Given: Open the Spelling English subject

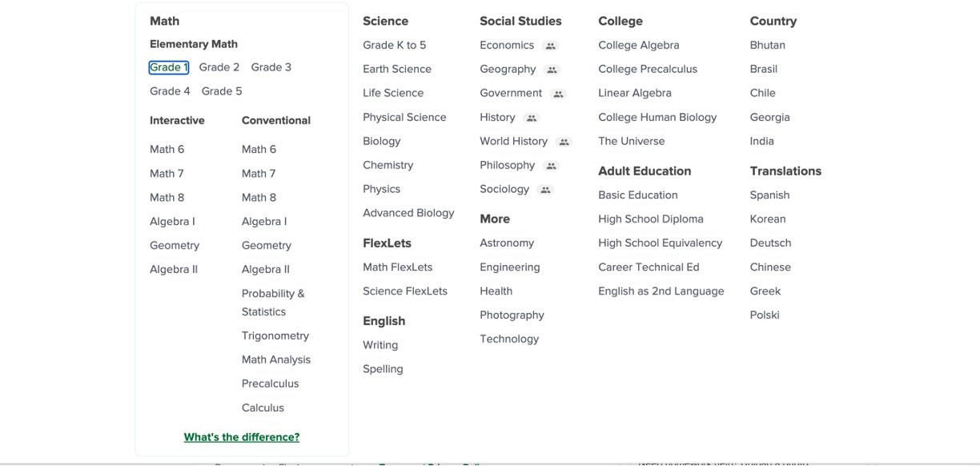Looking at the screenshot, I should tap(383, 369).
